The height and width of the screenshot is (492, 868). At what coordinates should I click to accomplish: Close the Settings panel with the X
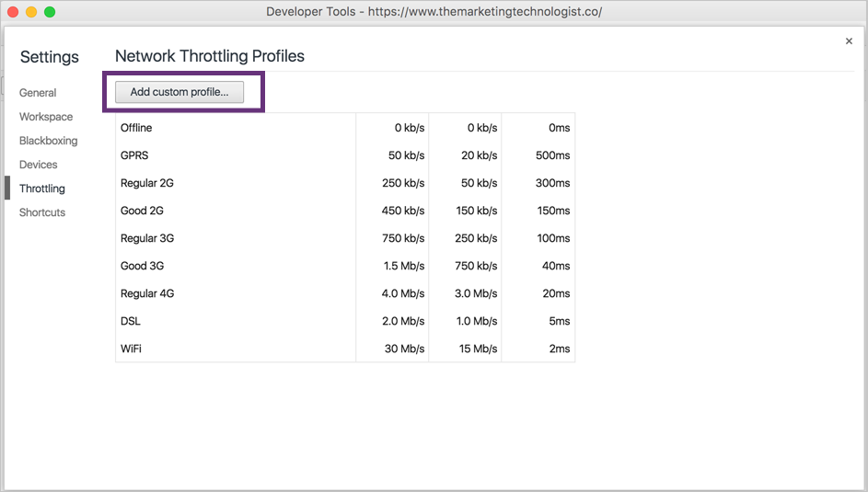(849, 40)
